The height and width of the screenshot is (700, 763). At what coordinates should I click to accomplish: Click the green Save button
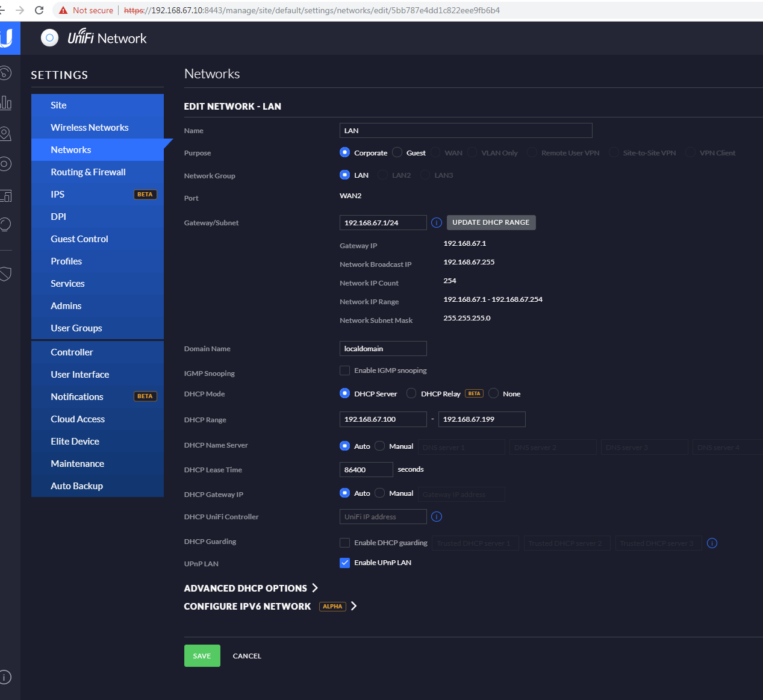tap(202, 656)
